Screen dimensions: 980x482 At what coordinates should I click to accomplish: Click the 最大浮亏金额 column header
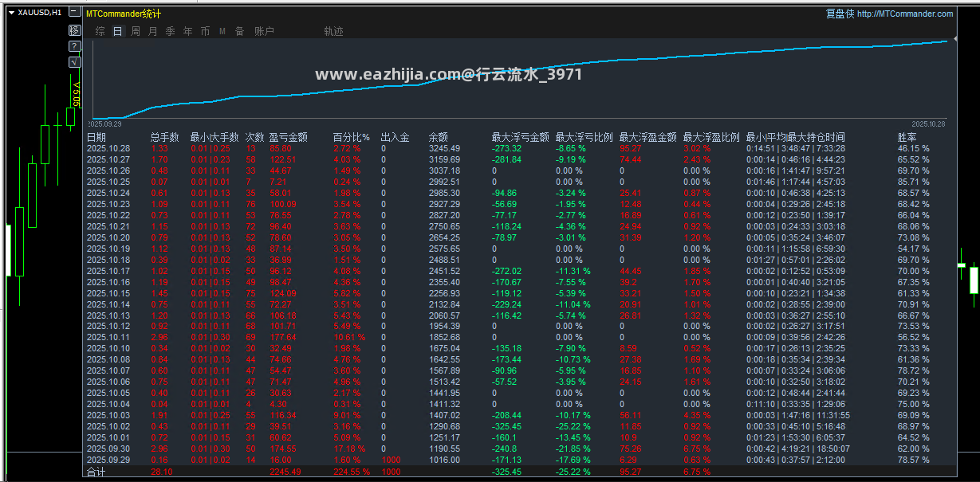[521, 138]
